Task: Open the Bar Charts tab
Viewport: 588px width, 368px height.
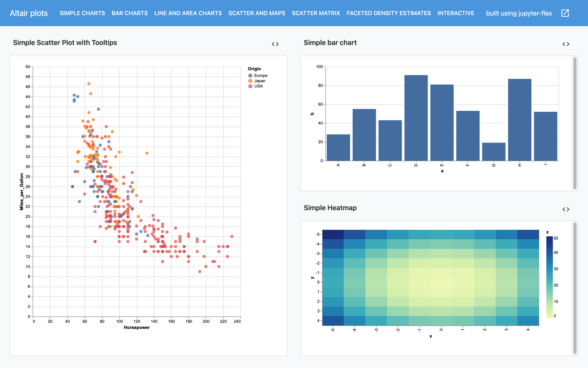Action: tap(130, 13)
